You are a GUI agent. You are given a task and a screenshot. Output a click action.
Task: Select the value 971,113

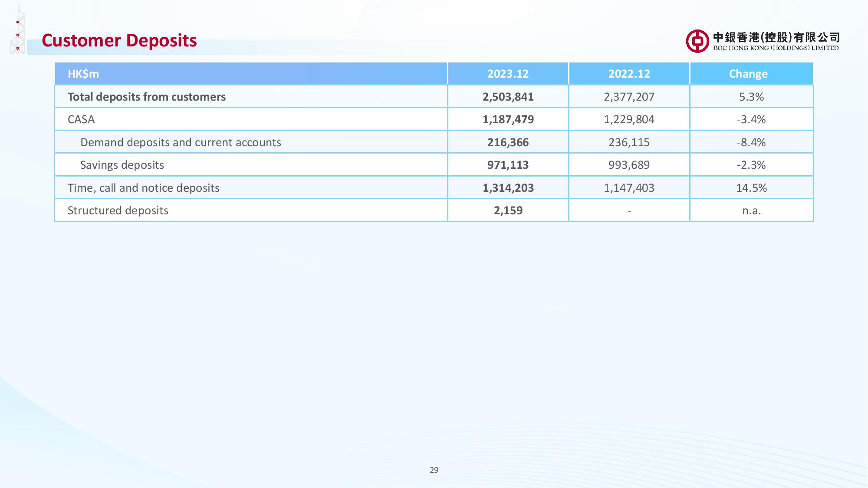pos(508,165)
